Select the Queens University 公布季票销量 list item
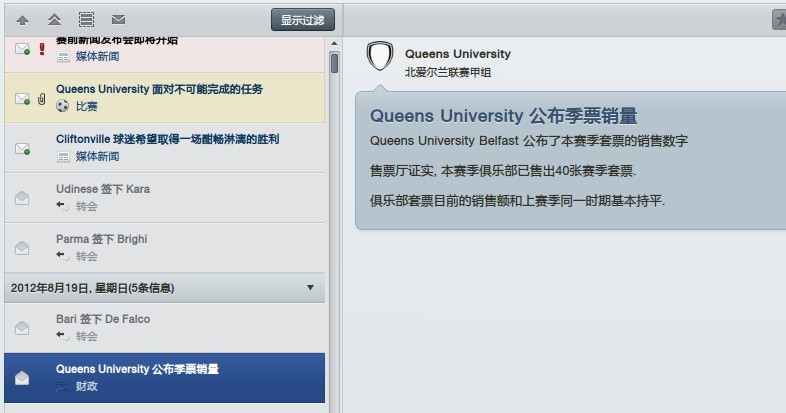The image size is (786, 413). point(164,378)
